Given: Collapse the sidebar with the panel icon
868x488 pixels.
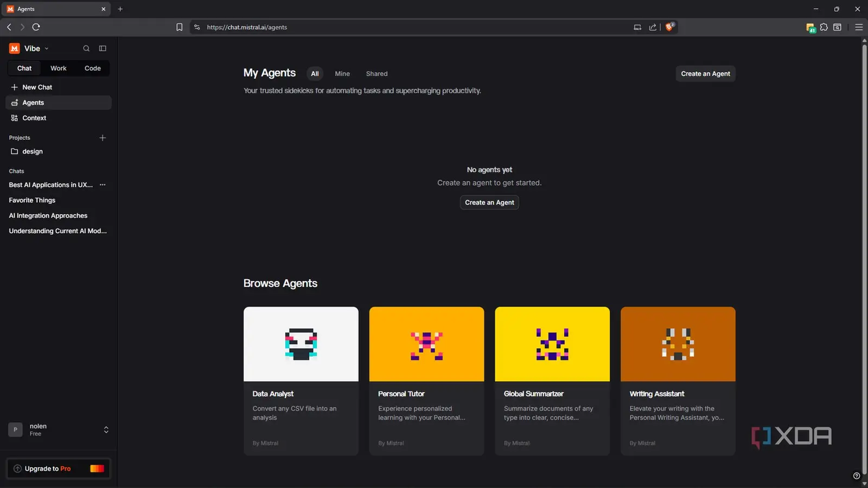Looking at the screenshot, I should tap(103, 48).
